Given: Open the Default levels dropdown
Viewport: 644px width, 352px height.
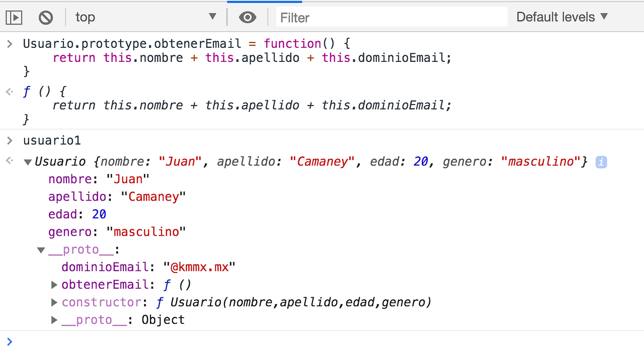Looking at the screenshot, I should coord(559,17).
